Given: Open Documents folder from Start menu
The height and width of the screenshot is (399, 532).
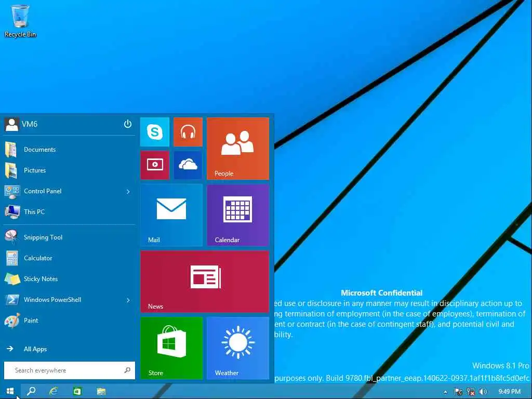Looking at the screenshot, I should [69, 150].
